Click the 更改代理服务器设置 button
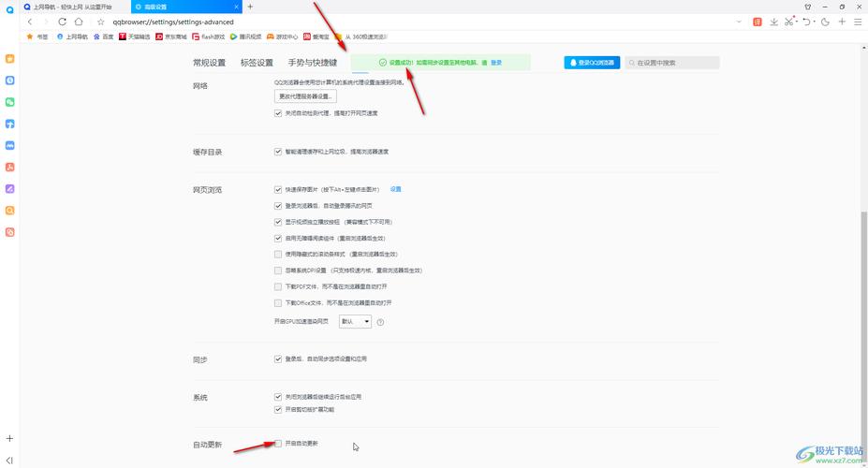This screenshot has width=868, height=468. click(305, 96)
